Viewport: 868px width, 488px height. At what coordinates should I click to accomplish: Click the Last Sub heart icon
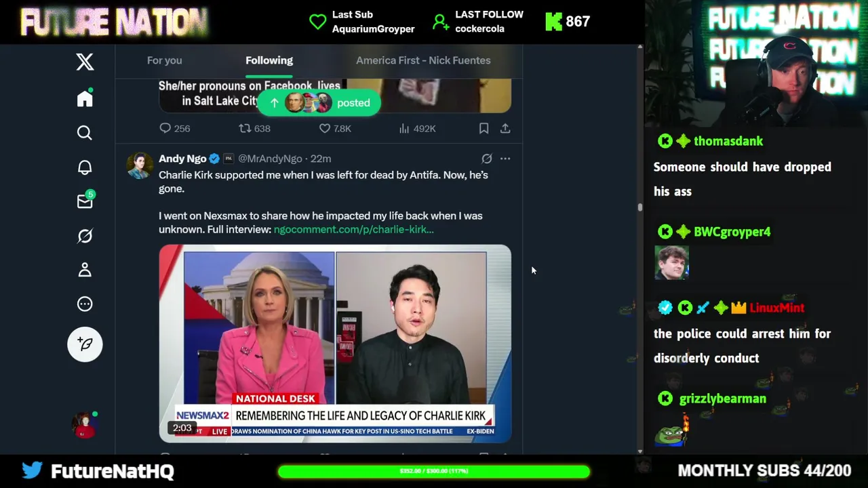pyautogui.click(x=317, y=22)
